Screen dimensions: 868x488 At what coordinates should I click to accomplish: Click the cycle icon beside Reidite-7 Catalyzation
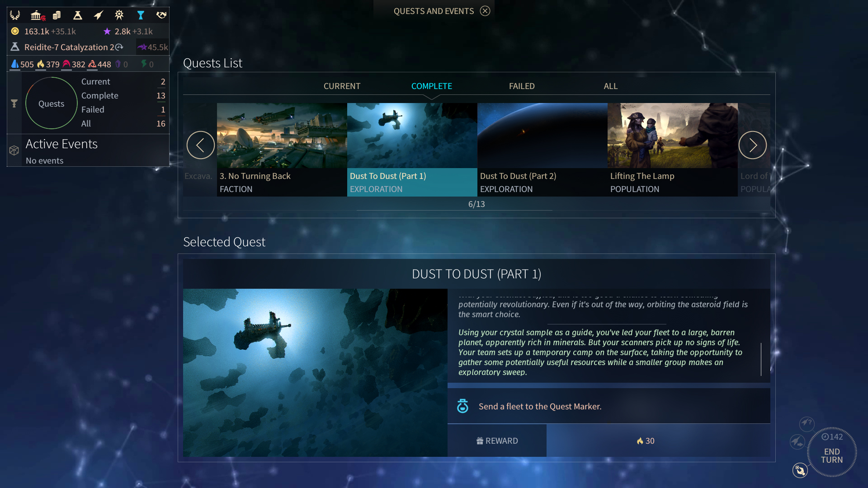(118, 47)
